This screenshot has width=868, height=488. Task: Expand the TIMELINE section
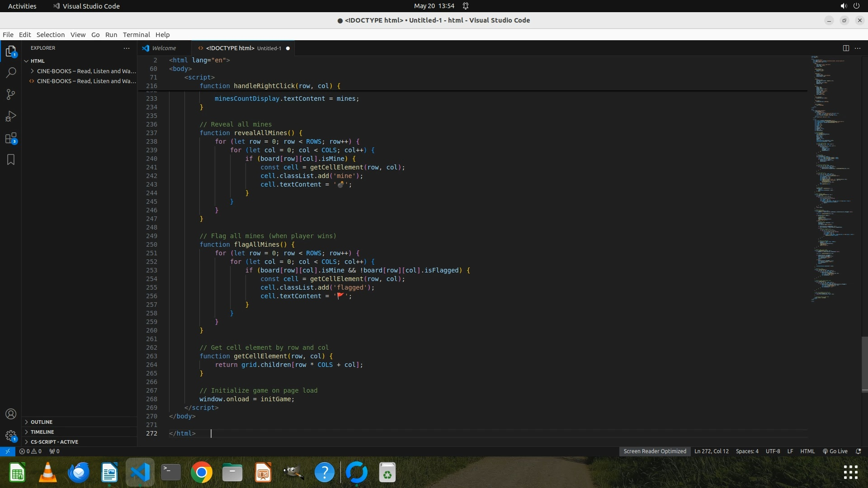(42, 432)
